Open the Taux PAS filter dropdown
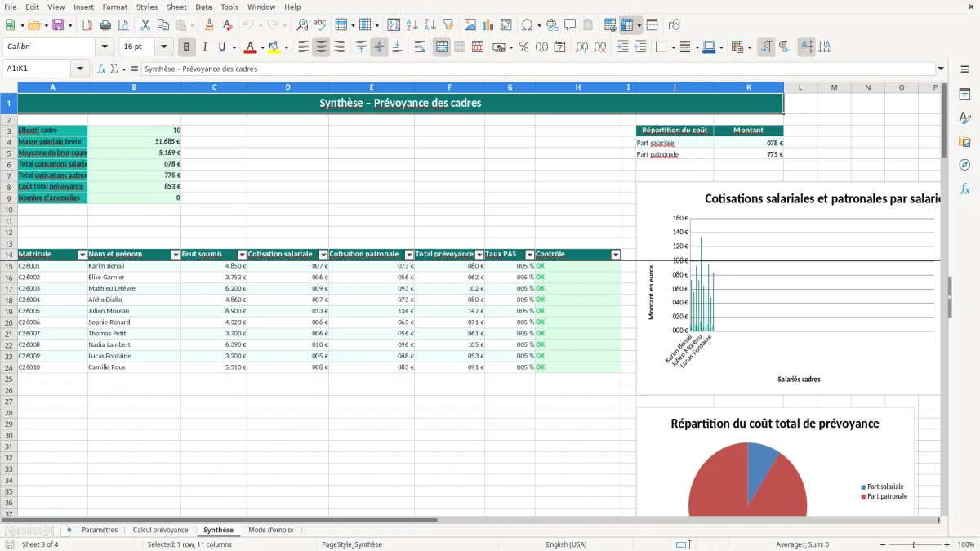980x551 pixels. [x=530, y=255]
